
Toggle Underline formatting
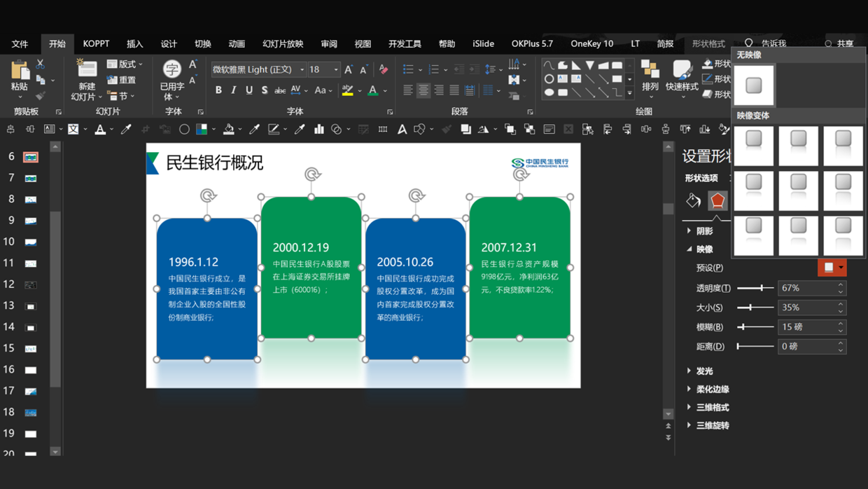pyautogui.click(x=249, y=90)
